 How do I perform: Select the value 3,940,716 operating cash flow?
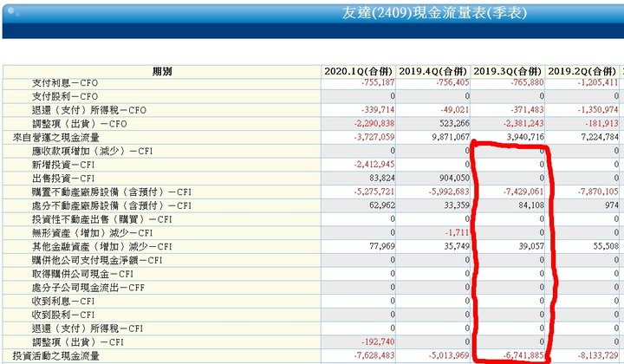point(526,137)
